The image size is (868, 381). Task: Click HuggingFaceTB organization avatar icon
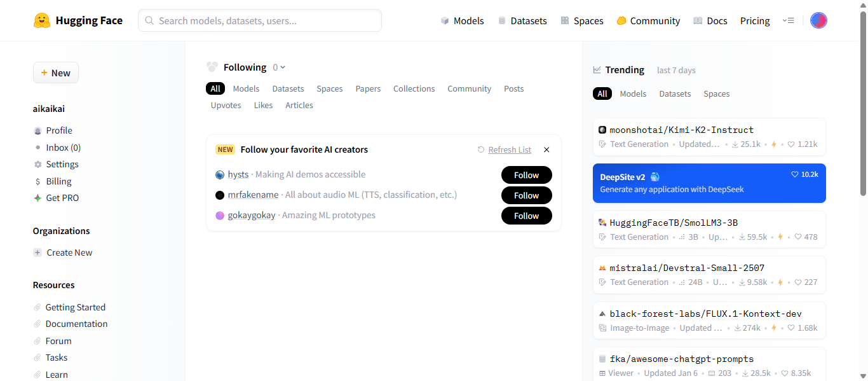pos(602,223)
